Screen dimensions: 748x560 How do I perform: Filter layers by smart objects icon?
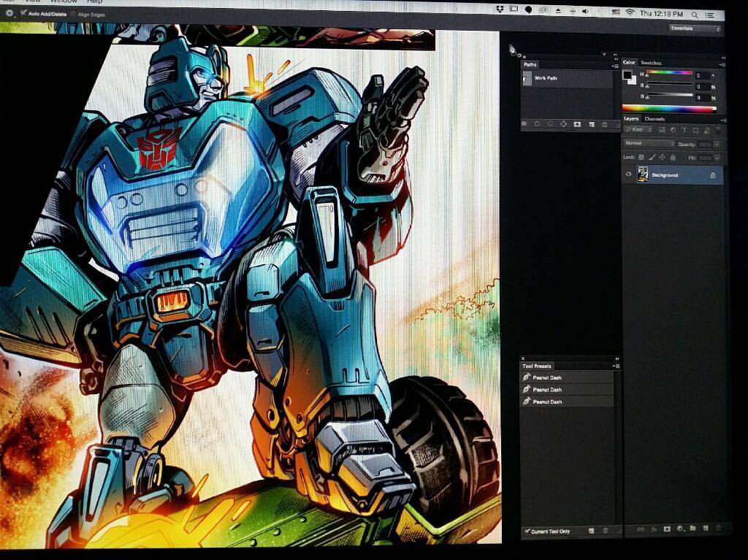707,130
